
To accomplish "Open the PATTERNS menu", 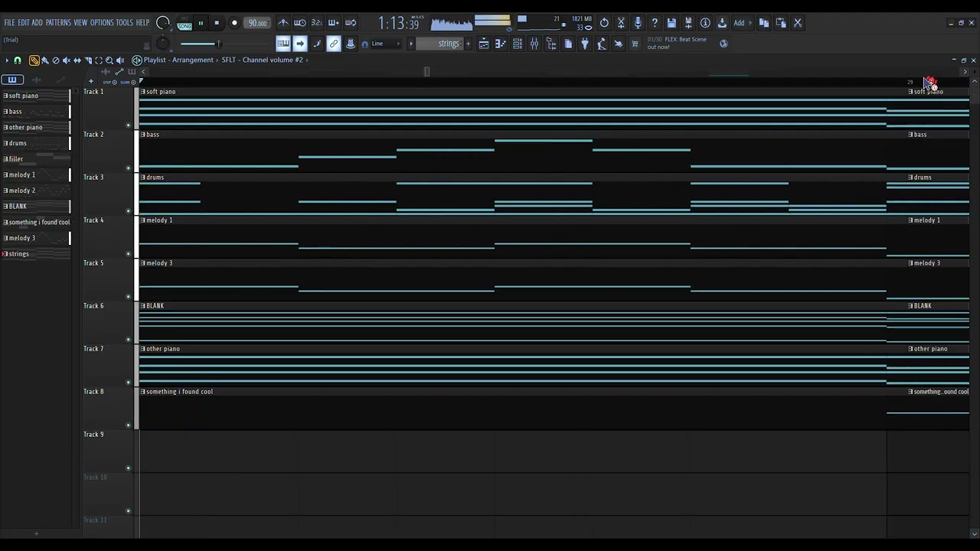I will tap(58, 23).
